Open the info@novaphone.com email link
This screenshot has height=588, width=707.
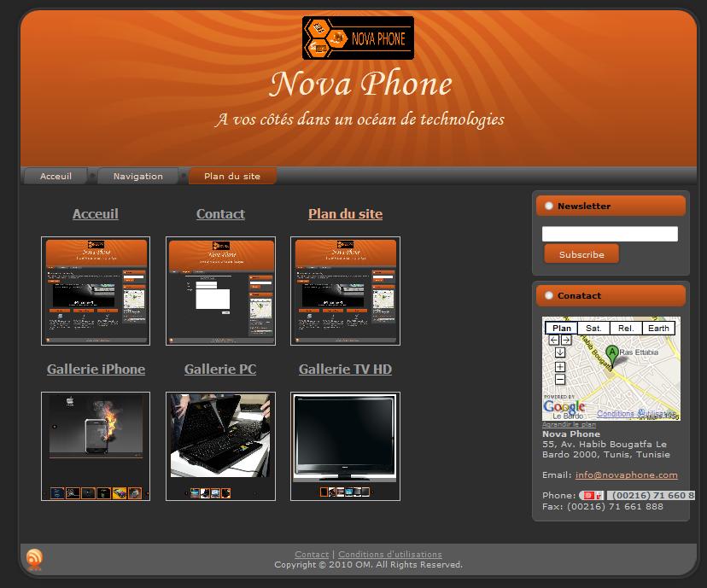pos(626,474)
